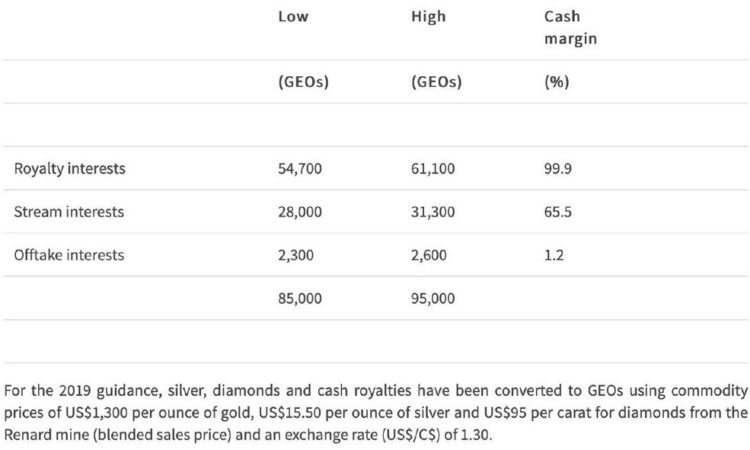Click the 2,300 offtake low value
Viewport: 750px width, 450px height.
tap(296, 255)
